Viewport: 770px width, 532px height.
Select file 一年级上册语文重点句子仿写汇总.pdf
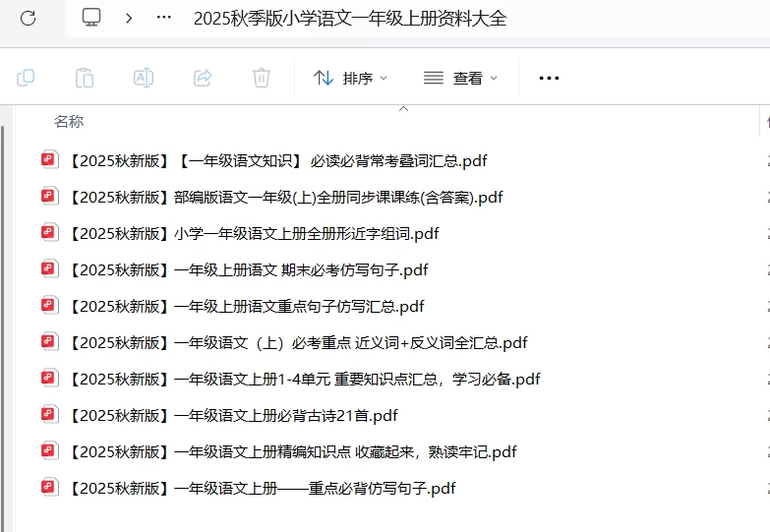(247, 306)
